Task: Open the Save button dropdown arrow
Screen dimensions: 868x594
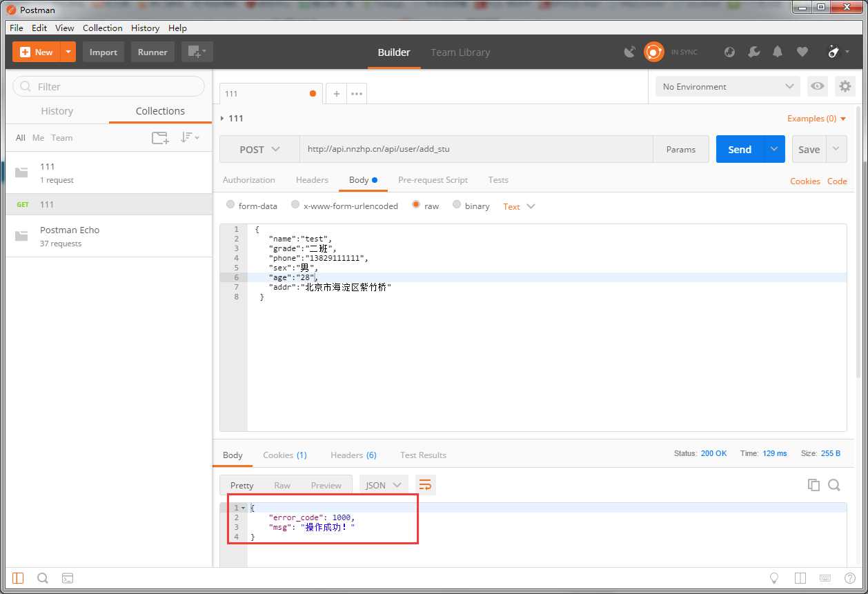Action: [x=837, y=149]
